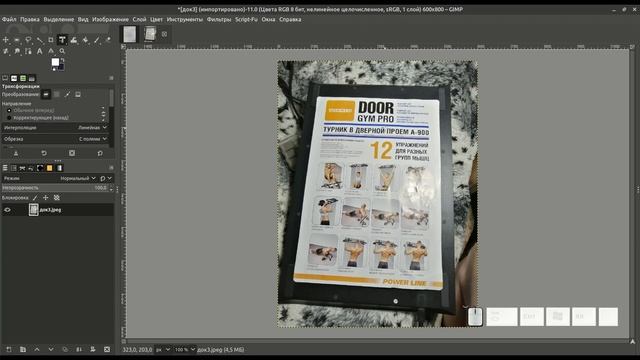Click the white foreground color swatch
Screen dimensions: 640x360
coord(55,62)
